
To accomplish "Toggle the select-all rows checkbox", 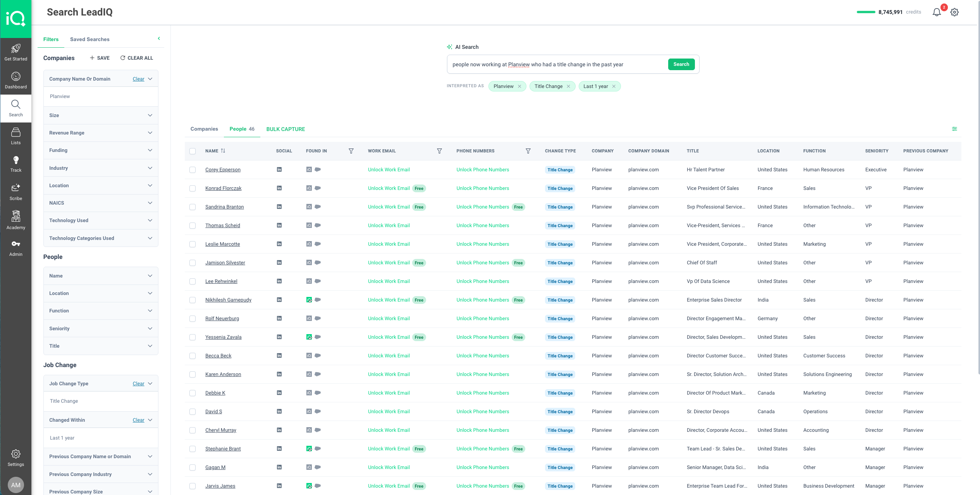I will [193, 151].
